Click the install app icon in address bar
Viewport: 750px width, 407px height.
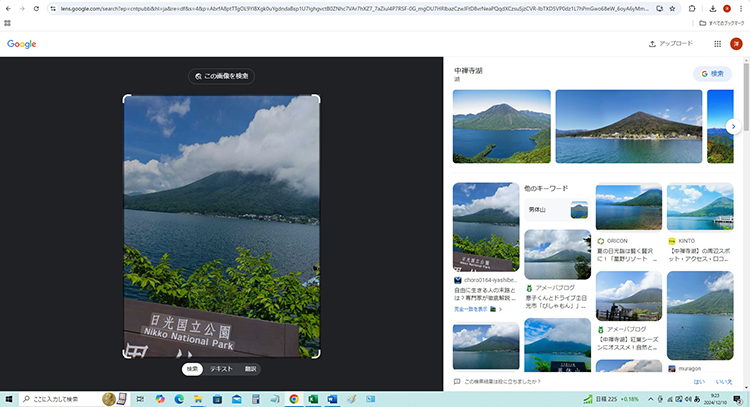pos(660,9)
